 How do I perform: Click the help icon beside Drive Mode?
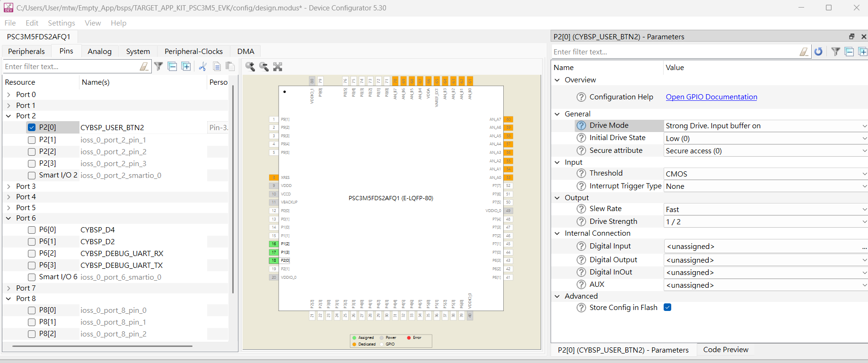pyautogui.click(x=581, y=125)
